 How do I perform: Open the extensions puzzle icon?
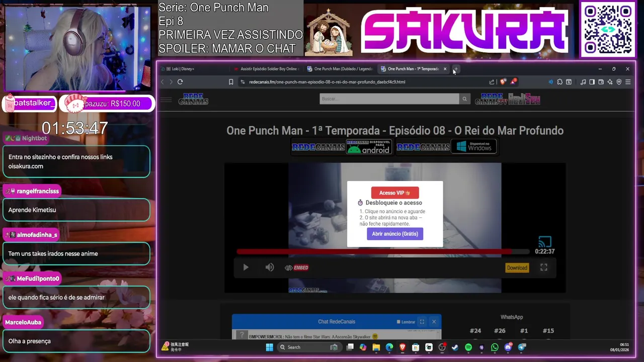(x=559, y=82)
